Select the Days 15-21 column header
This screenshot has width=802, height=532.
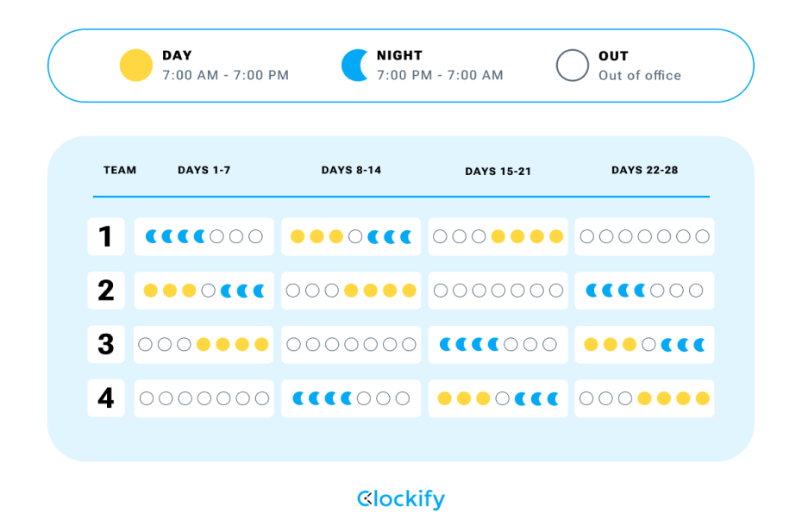[498, 171]
